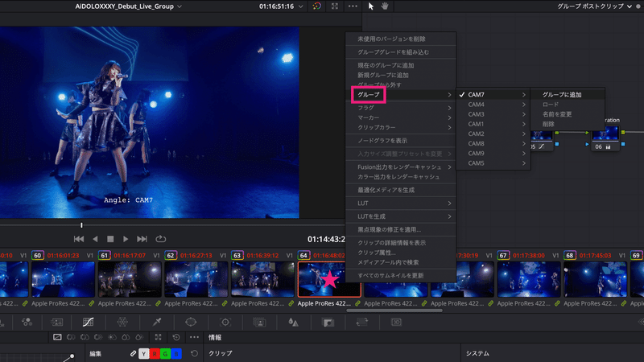
Task: Reset all curves with the palette reset icon
Action: pyautogui.click(x=176, y=337)
